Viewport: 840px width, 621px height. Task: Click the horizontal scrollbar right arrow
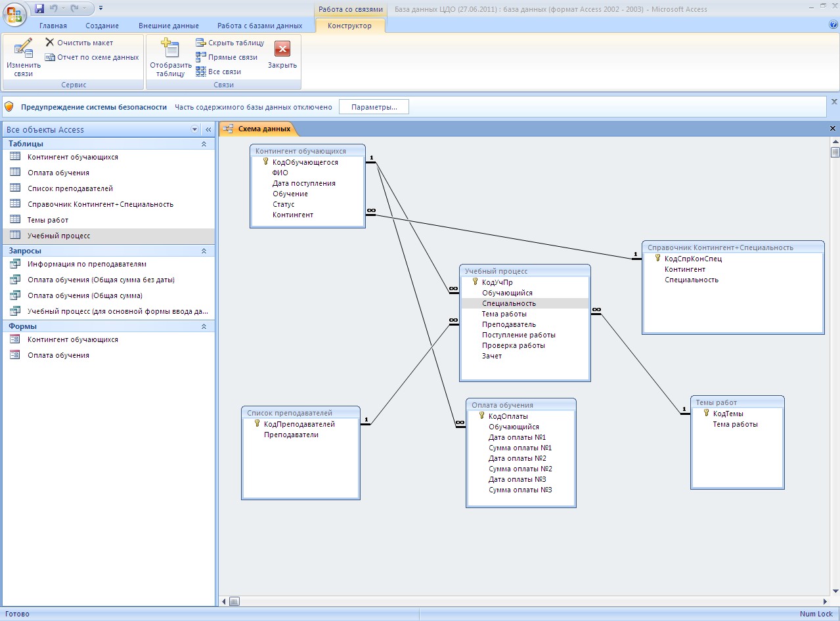826,601
